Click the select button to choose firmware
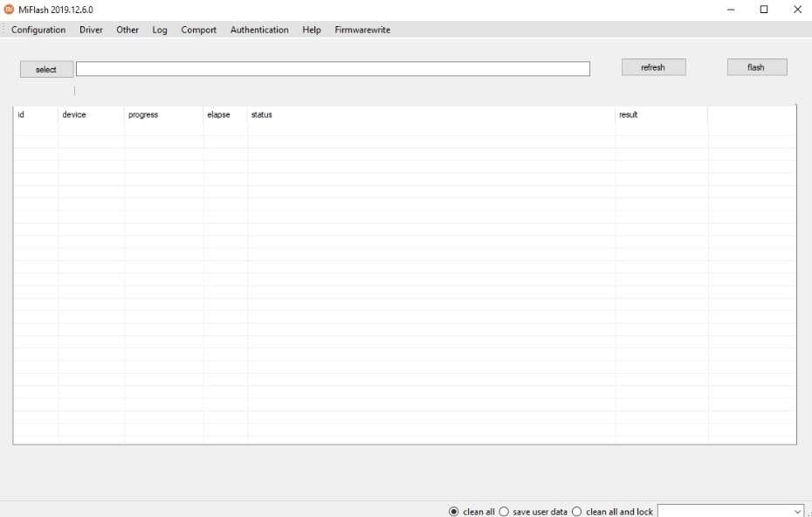Viewport: 812px width, 517px height. tap(46, 69)
